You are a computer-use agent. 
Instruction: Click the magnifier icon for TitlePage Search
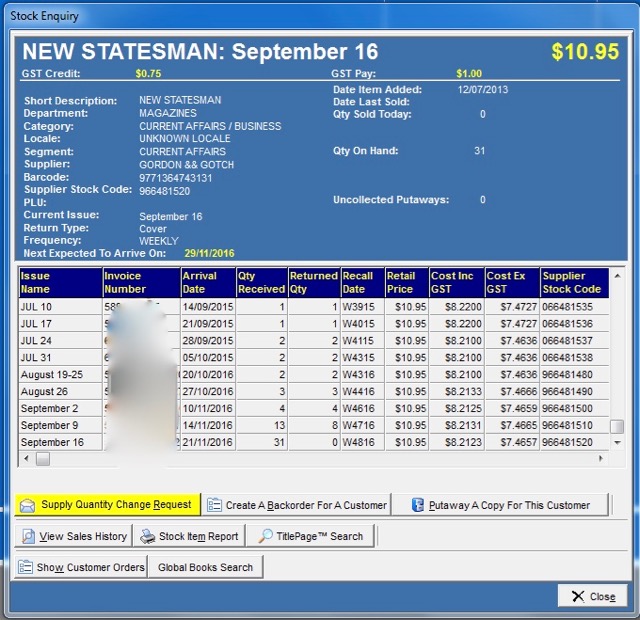tap(266, 536)
